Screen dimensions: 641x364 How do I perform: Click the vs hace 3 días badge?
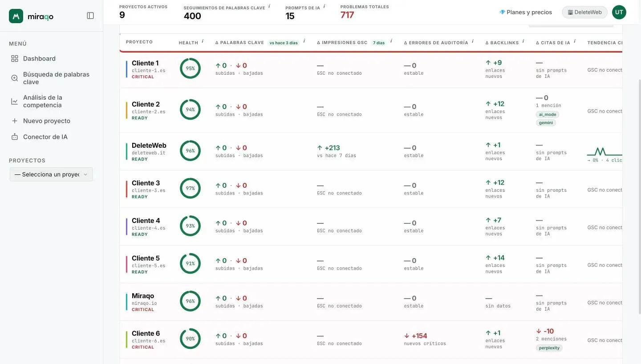click(284, 43)
